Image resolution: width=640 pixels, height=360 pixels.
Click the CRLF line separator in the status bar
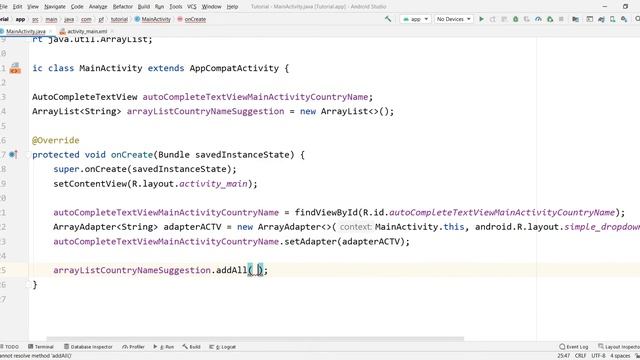pyautogui.click(x=580, y=356)
